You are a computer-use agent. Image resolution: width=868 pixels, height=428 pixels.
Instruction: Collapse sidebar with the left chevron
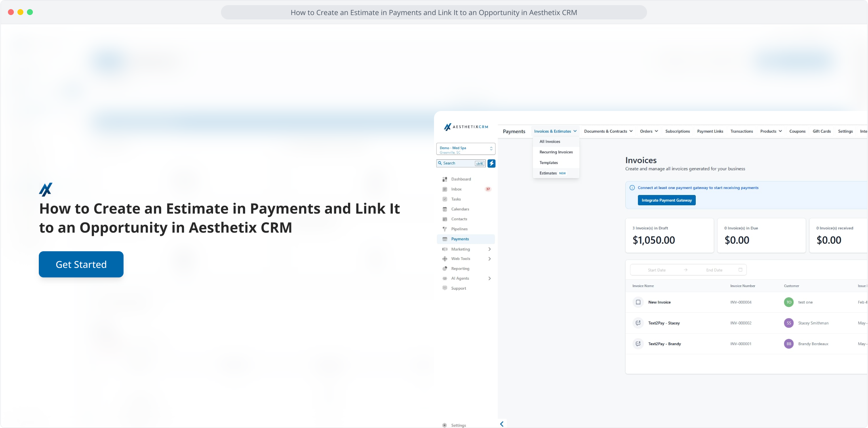point(502,424)
